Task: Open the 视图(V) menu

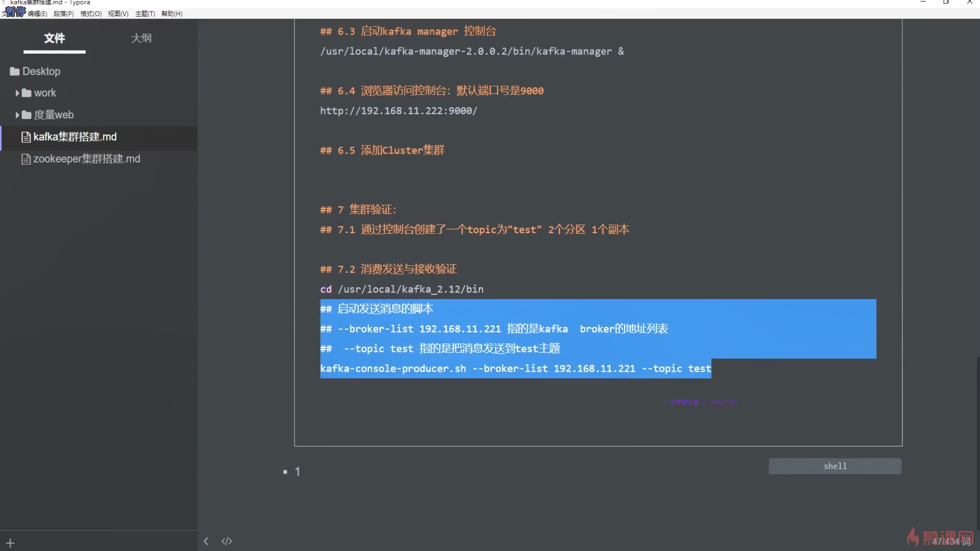Action: [x=118, y=14]
